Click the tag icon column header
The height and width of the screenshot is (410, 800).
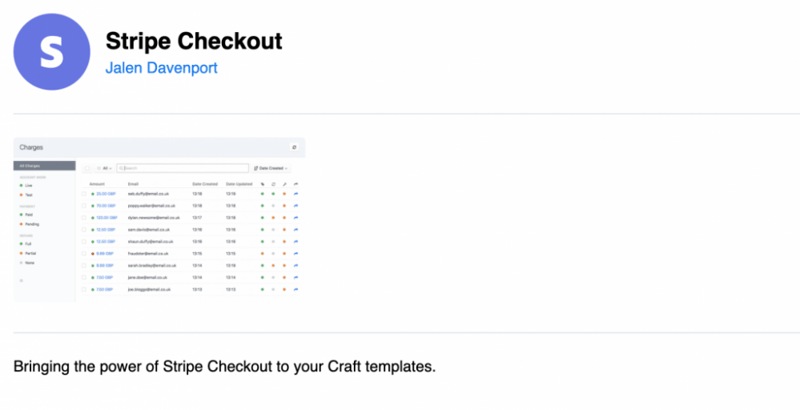[x=262, y=183]
